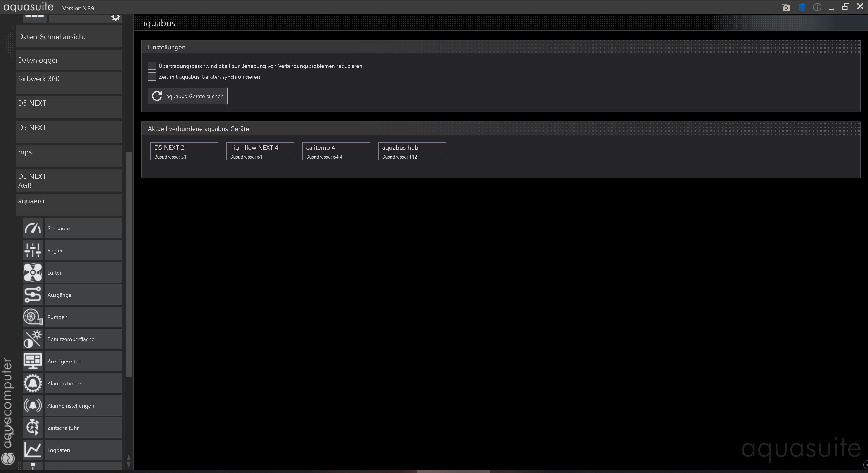Select the Anzeigeseiten monitor icon
Viewport: 868px width, 473px height.
[33, 361]
